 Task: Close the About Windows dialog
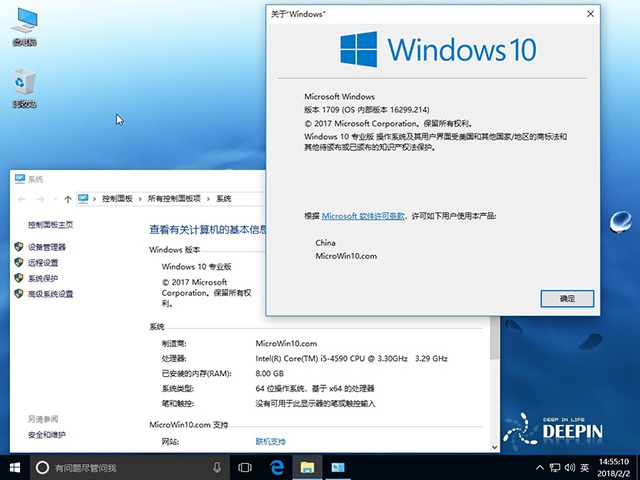coord(590,14)
